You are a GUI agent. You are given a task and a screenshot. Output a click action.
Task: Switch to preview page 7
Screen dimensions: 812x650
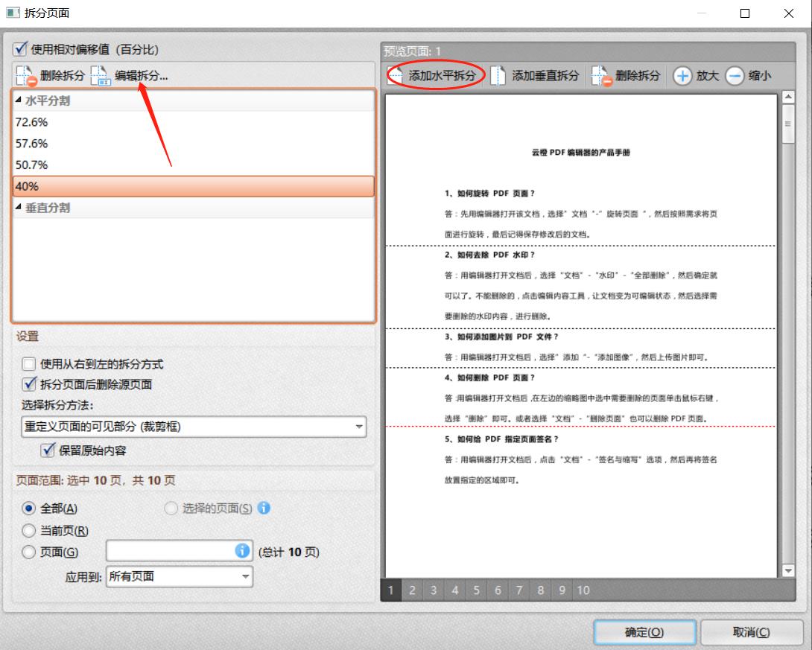tap(519, 590)
